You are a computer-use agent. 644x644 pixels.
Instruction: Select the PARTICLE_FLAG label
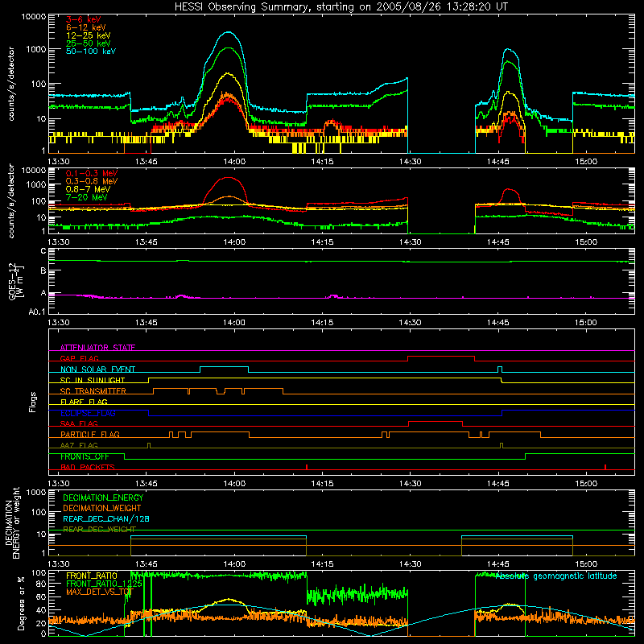[x=90, y=434]
